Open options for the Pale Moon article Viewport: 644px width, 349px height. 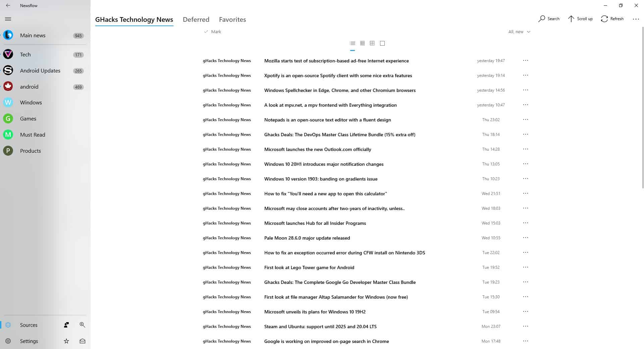point(526,238)
